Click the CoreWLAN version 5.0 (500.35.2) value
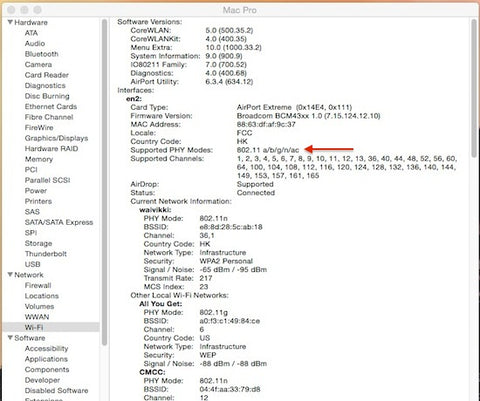 point(229,30)
